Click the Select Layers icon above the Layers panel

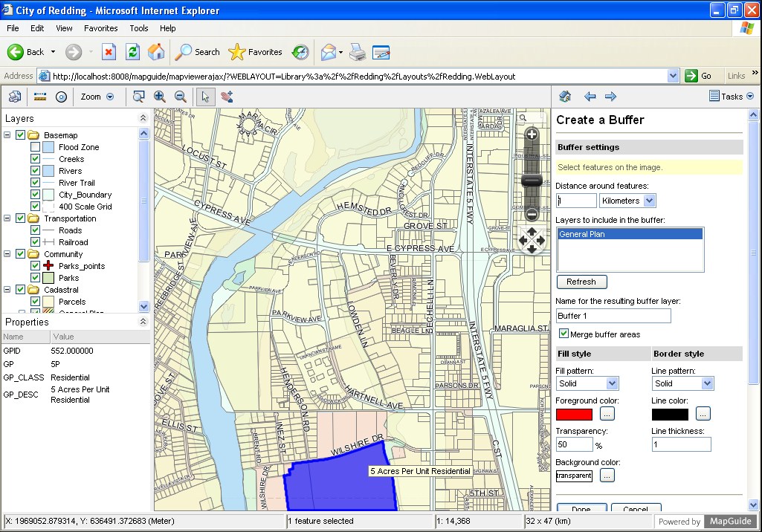coord(15,97)
